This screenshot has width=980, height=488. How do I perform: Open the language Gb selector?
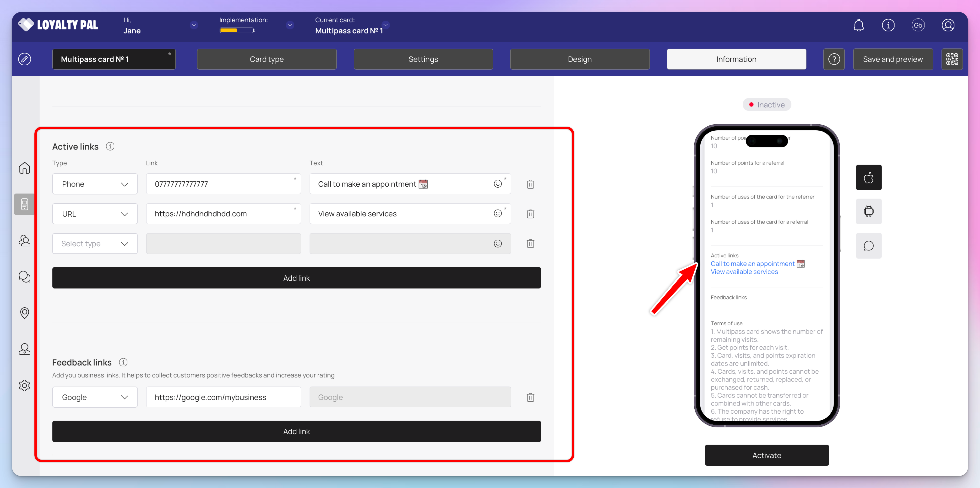pos(918,26)
